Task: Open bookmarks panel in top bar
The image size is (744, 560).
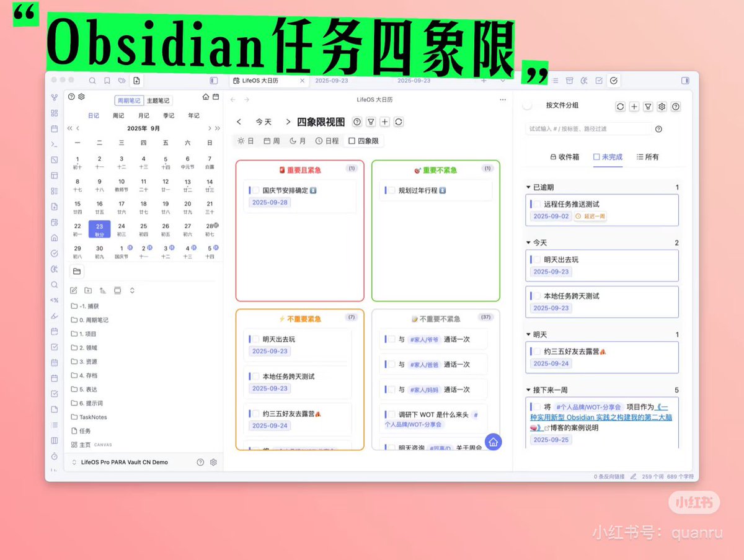Action: click(x=107, y=81)
